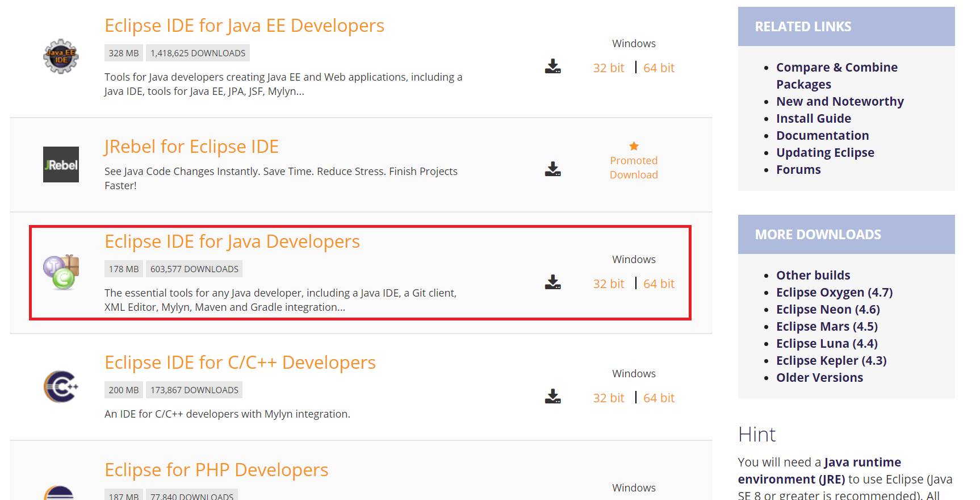
Task: Click the 178 MB size badge
Action: click(x=124, y=269)
